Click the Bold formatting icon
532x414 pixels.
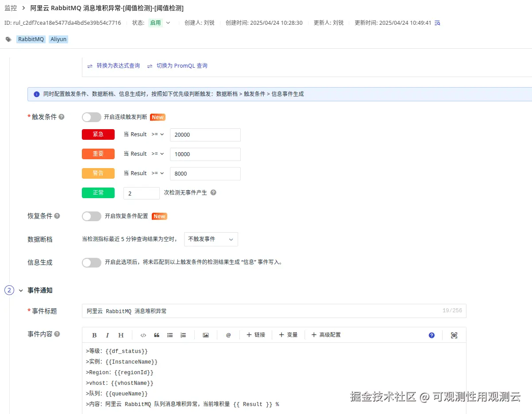[x=94, y=335]
